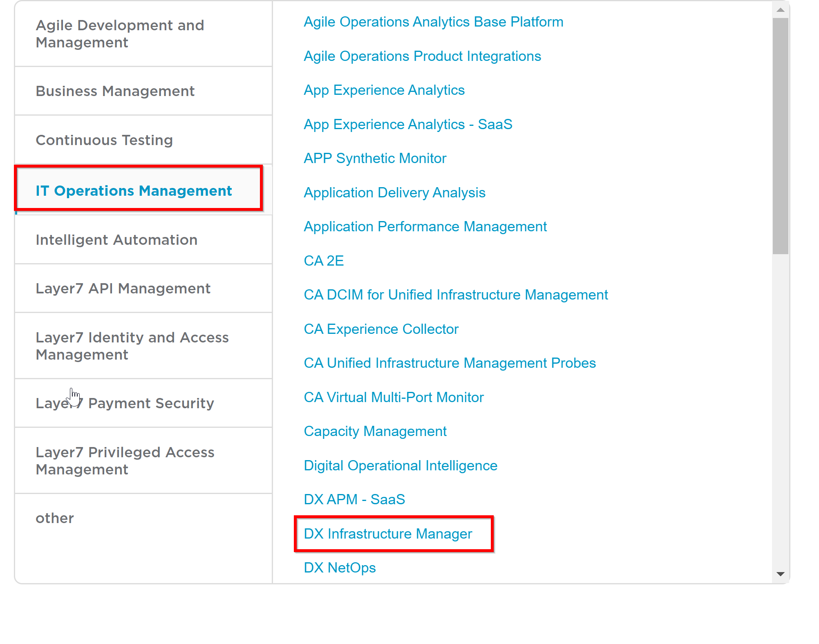The width and height of the screenshot is (819, 644).
Task: Switch to the Business Management category
Action: click(x=115, y=91)
